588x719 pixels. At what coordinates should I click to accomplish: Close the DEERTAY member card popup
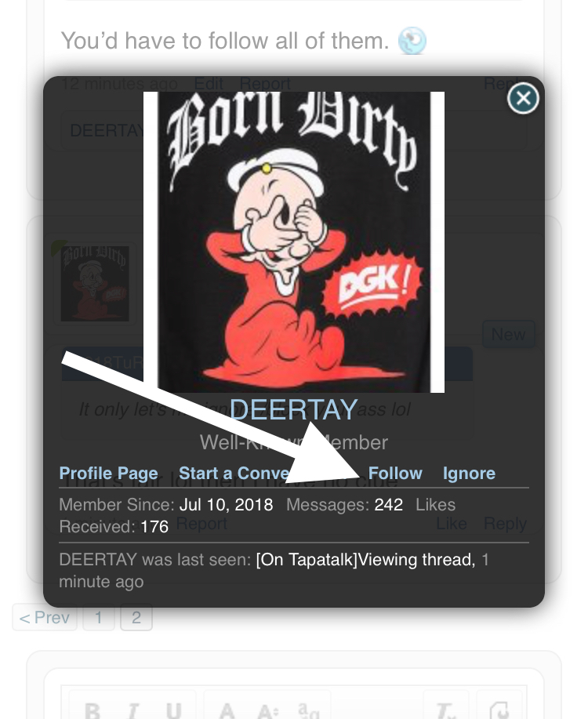click(x=523, y=98)
